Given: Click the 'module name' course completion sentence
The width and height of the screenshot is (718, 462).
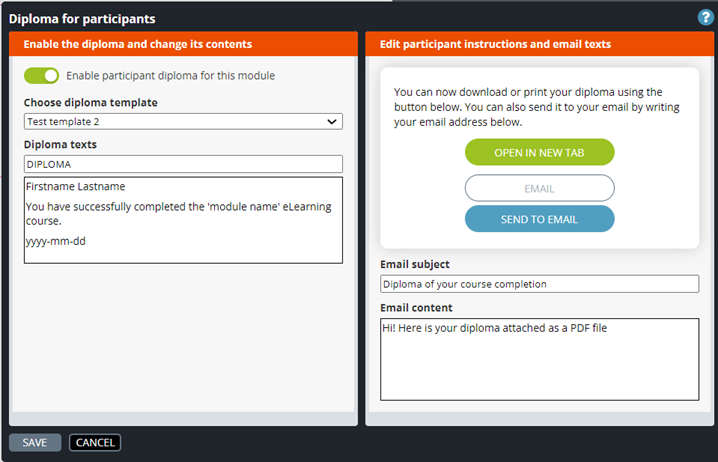Looking at the screenshot, I should (179, 213).
